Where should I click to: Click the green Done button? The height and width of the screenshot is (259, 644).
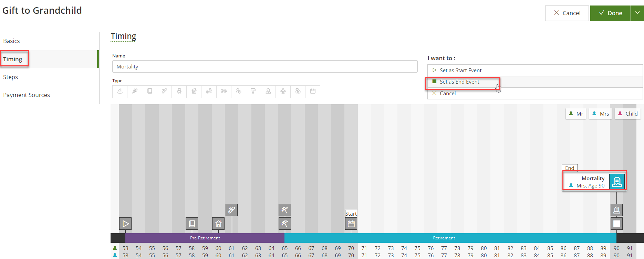pyautogui.click(x=610, y=13)
